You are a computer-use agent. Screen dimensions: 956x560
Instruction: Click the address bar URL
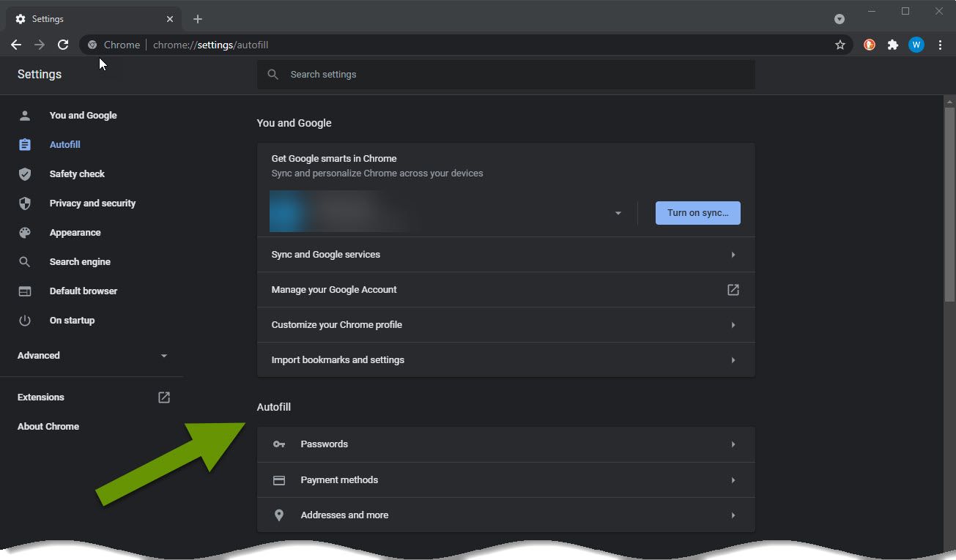click(x=211, y=45)
